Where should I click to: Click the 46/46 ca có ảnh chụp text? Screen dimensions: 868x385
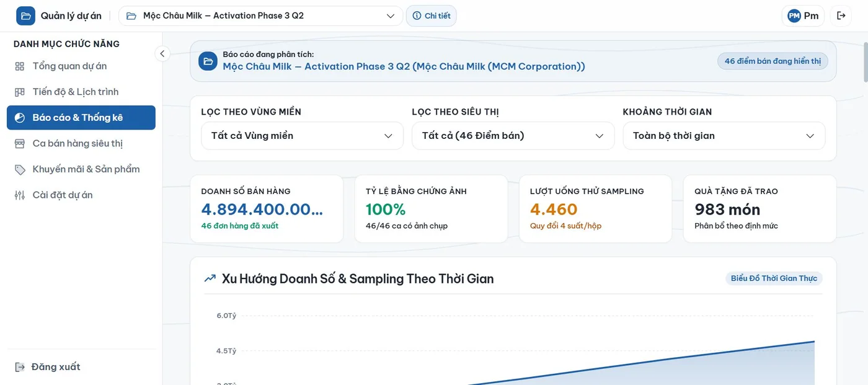click(407, 226)
